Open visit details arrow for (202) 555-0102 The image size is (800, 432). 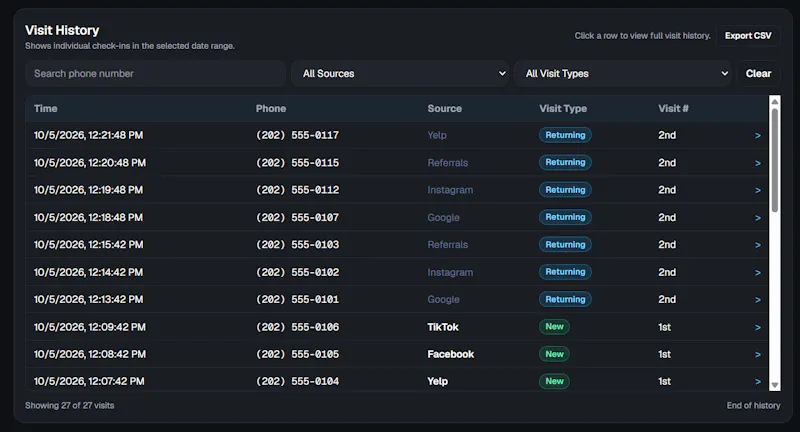[x=758, y=273]
